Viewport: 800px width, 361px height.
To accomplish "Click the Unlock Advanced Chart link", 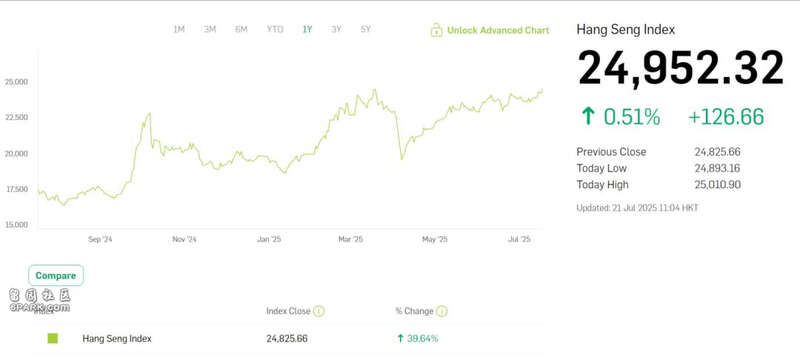I will [x=498, y=30].
